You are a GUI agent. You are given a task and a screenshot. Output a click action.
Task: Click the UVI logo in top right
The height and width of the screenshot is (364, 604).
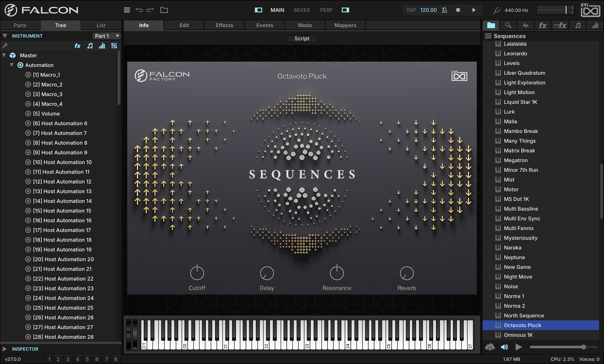click(x=590, y=10)
